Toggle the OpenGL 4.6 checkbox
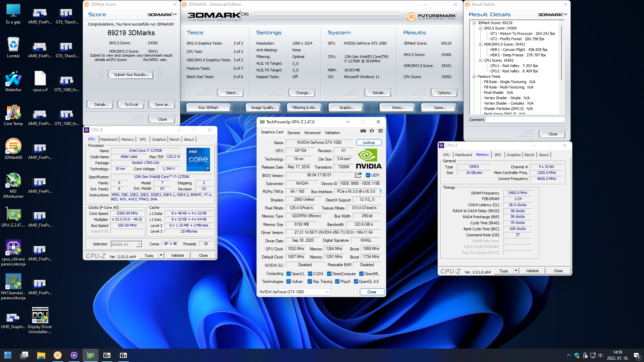This screenshot has width=644, height=362. [356, 281]
